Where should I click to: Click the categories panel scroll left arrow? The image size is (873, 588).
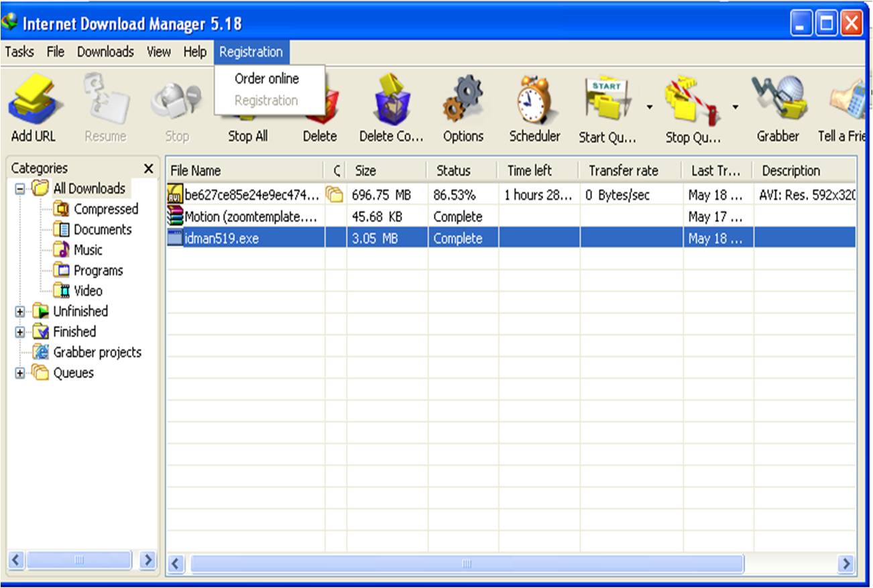tap(17, 560)
